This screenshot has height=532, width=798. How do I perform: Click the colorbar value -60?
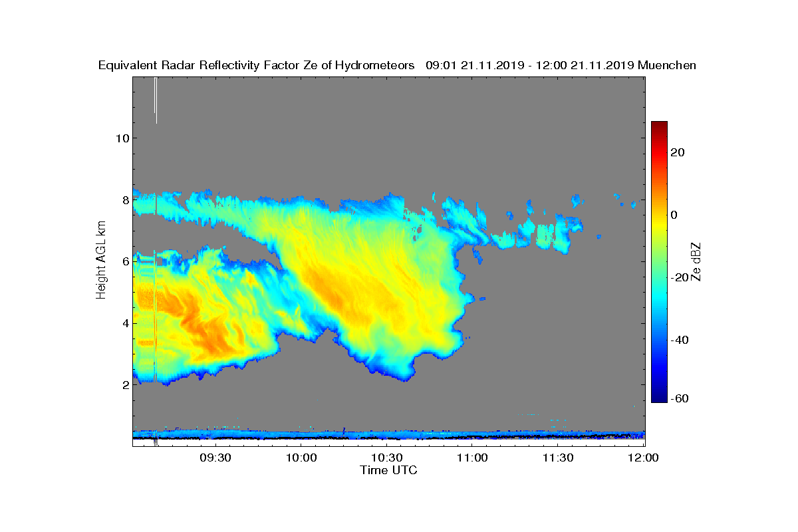click(x=680, y=398)
